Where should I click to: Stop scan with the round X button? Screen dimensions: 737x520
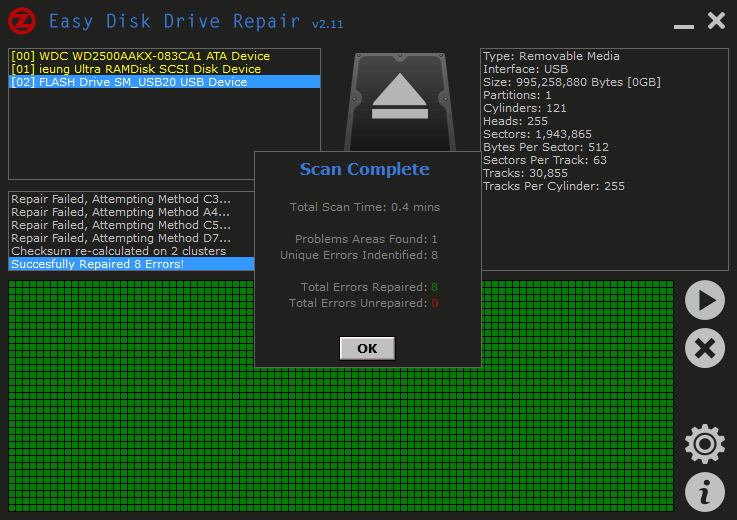[x=705, y=348]
